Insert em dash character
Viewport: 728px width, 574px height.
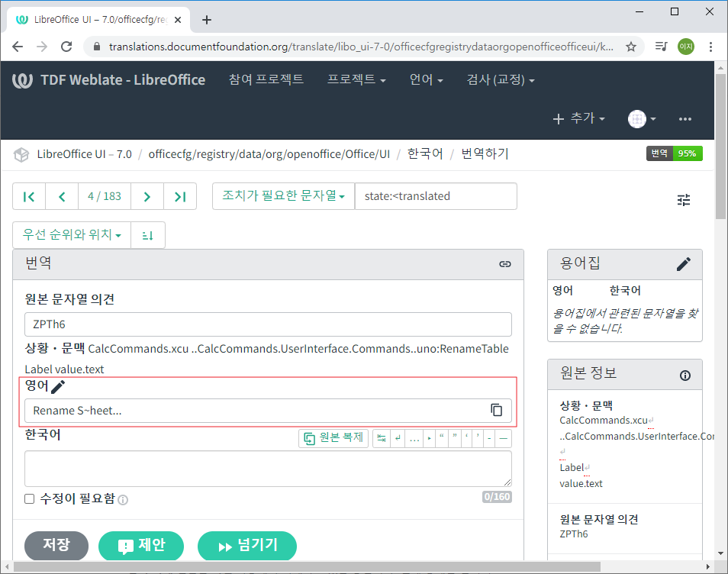(x=504, y=438)
